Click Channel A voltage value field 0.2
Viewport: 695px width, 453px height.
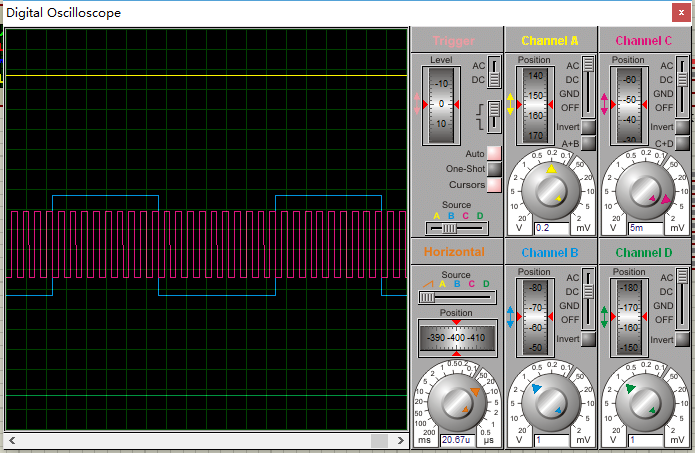[551, 228]
